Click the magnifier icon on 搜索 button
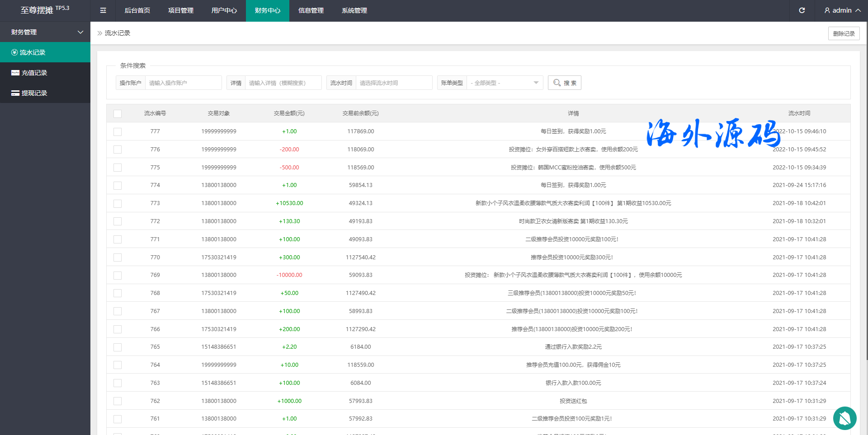The image size is (868, 435). click(x=557, y=83)
